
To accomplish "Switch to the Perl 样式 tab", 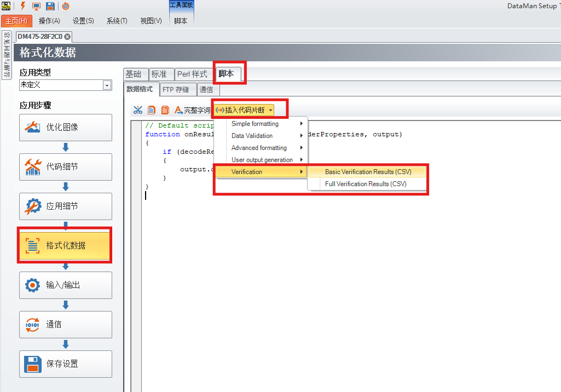I will [x=192, y=74].
